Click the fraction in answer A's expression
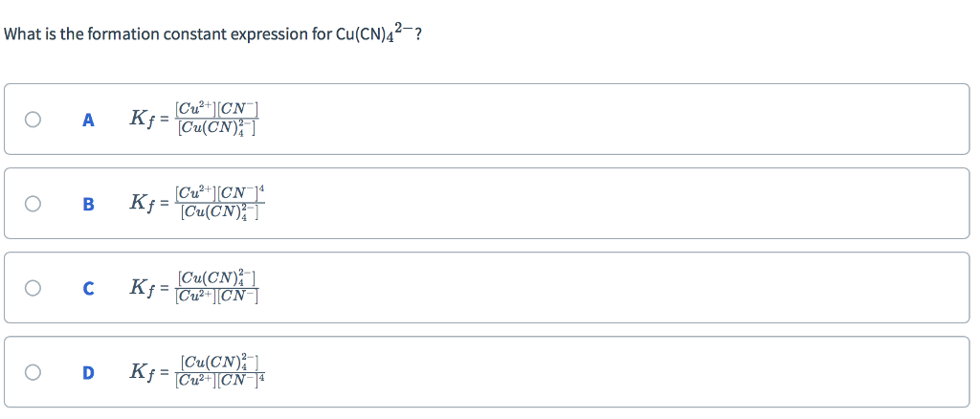This screenshot has height=419, width=980. pos(218,120)
